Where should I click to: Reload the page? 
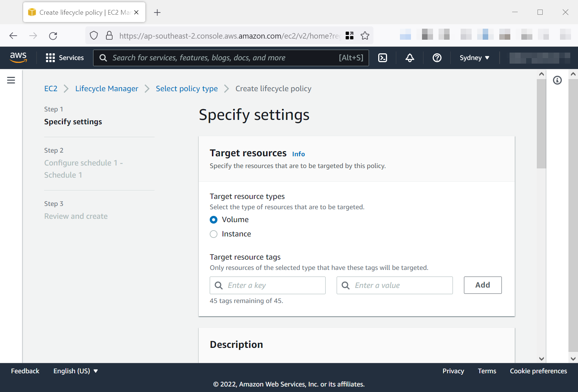coord(53,36)
